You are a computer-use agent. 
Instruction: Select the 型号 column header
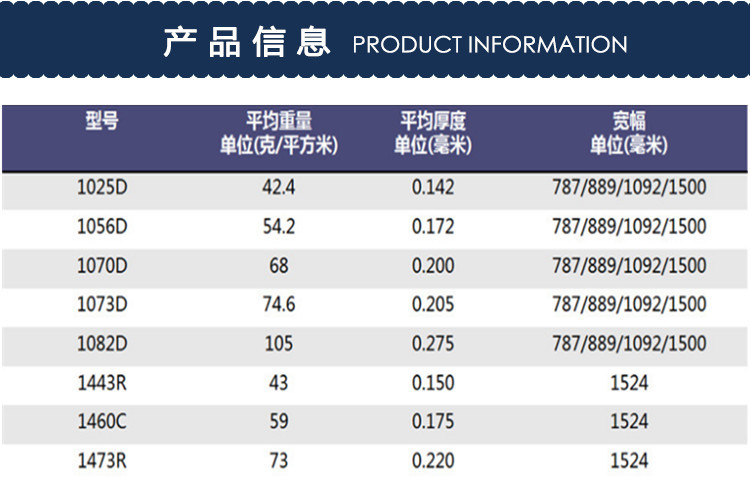(102, 123)
